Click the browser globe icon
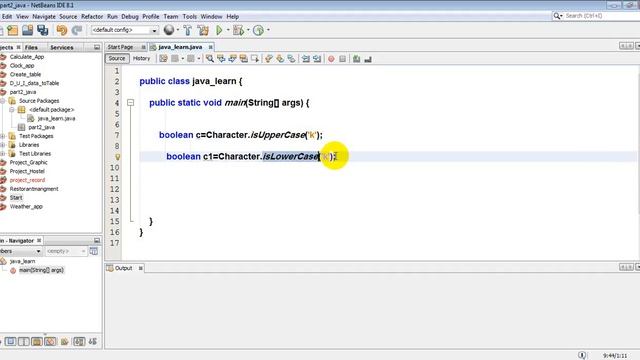 coord(169,30)
